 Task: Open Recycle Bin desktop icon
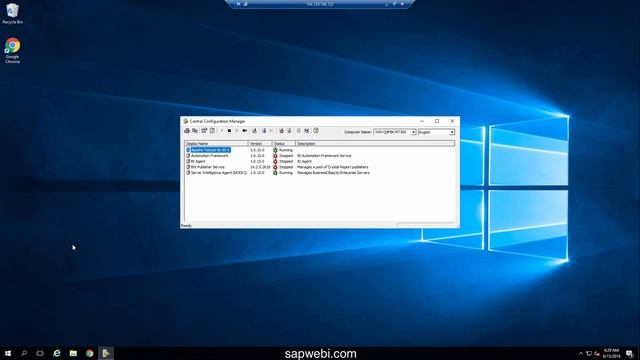click(13, 13)
